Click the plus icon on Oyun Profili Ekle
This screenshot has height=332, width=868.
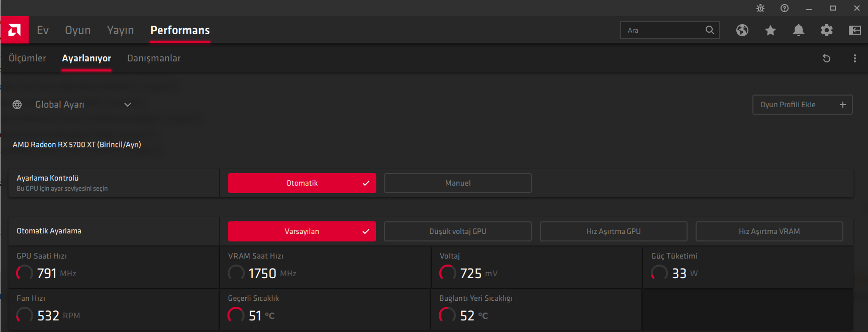843,105
